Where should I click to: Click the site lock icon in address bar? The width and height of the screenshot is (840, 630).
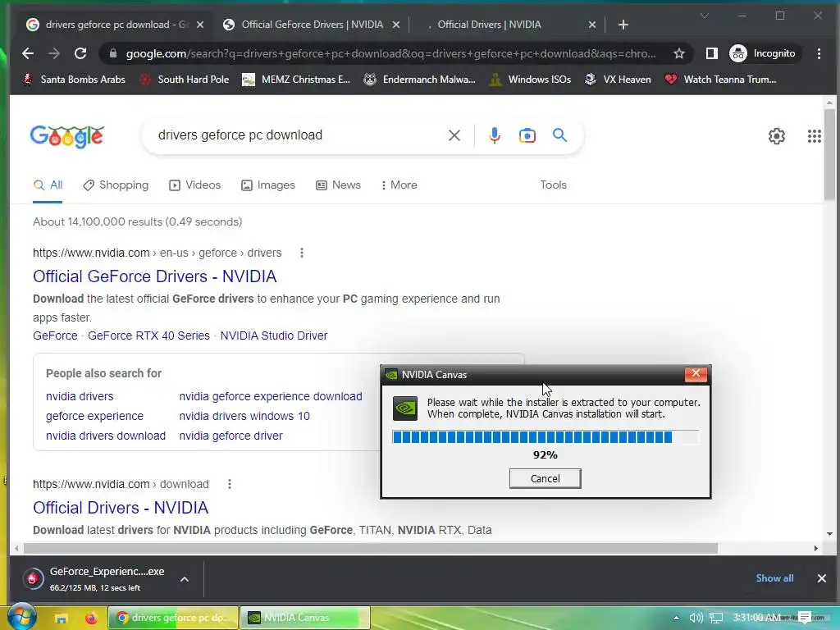(x=112, y=53)
